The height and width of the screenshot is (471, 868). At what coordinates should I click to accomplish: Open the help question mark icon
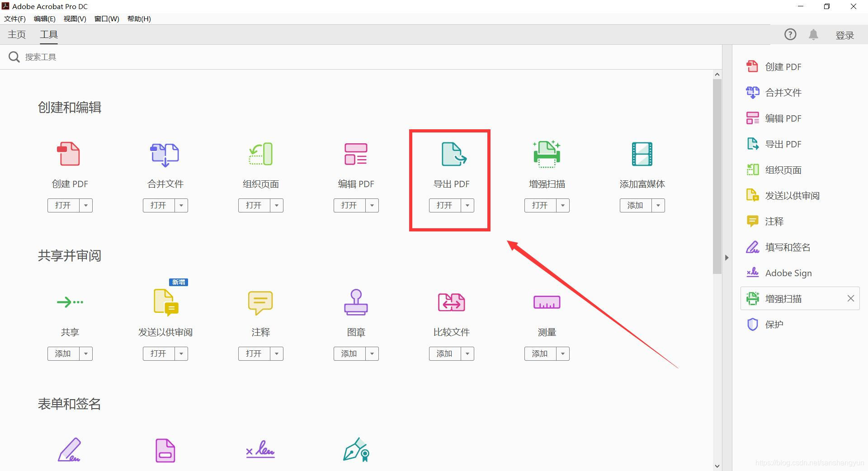(x=790, y=34)
